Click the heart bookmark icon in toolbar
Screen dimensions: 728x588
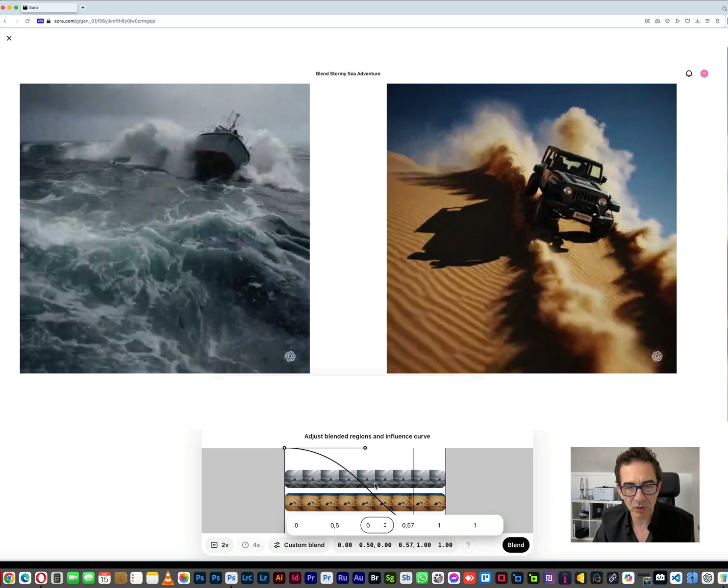687,21
